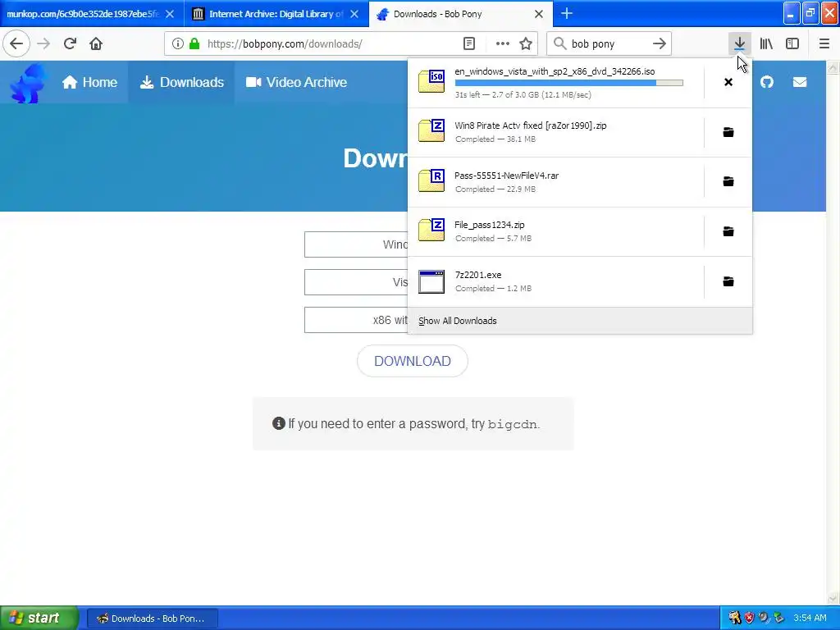Viewport: 840px width, 630px height.
Task: Close the Internet Archive tab
Action: pos(354,14)
